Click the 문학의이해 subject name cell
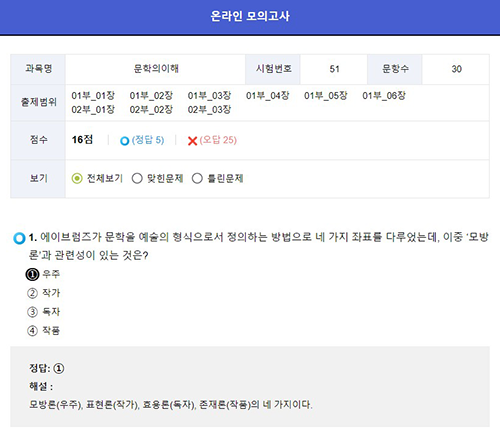 156,69
